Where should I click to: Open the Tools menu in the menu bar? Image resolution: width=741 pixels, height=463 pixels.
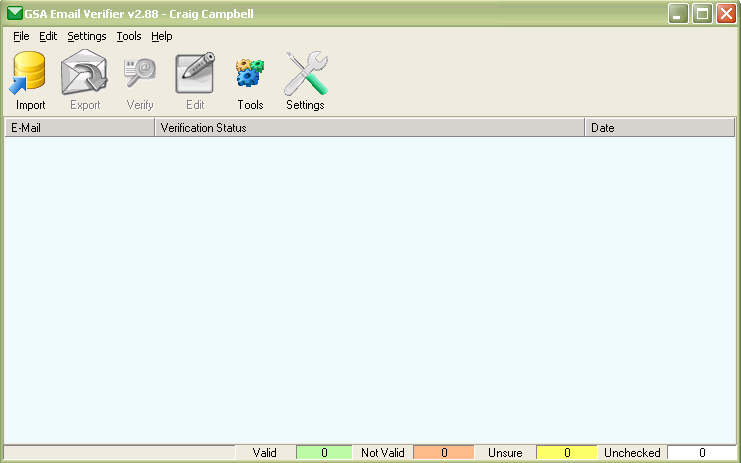pyautogui.click(x=129, y=36)
